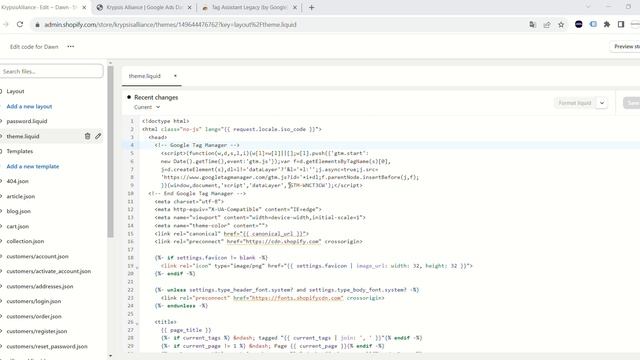The image size is (640, 360).
Task: Close the Tag Assistant Legacy tab
Action: [295, 7]
